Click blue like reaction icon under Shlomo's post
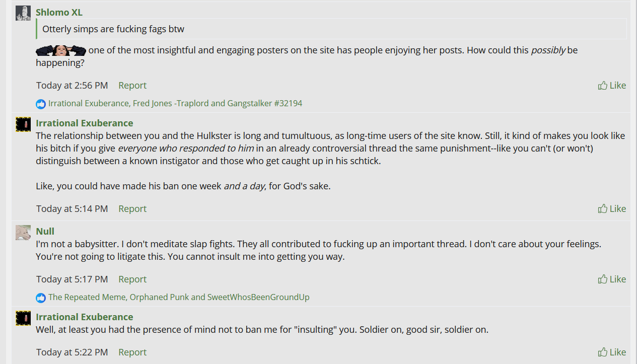 (41, 104)
